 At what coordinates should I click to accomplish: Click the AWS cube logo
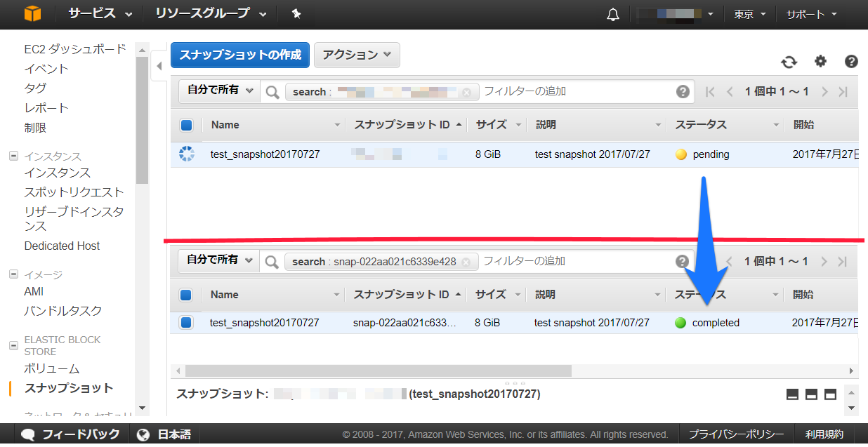[x=32, y=14]
